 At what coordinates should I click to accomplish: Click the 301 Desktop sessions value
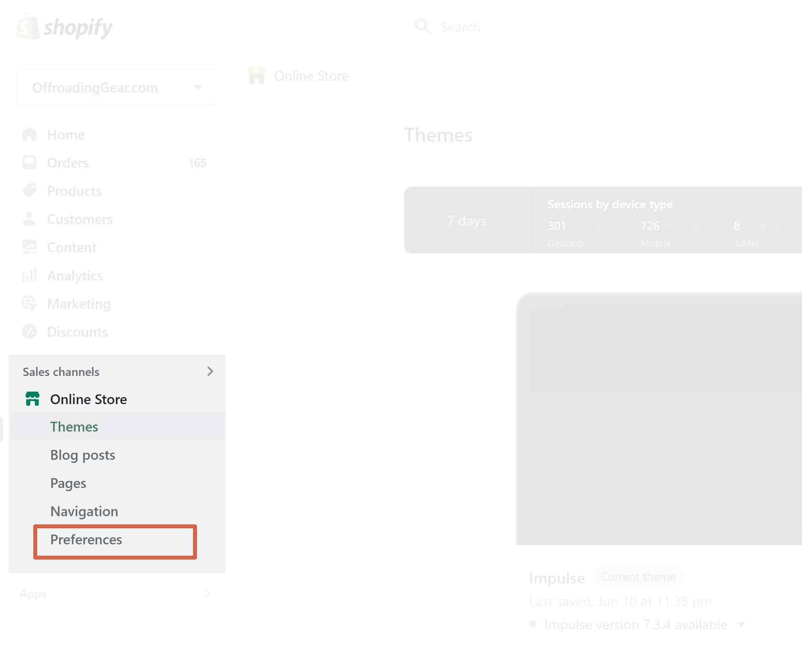click(x=556, y=226)
